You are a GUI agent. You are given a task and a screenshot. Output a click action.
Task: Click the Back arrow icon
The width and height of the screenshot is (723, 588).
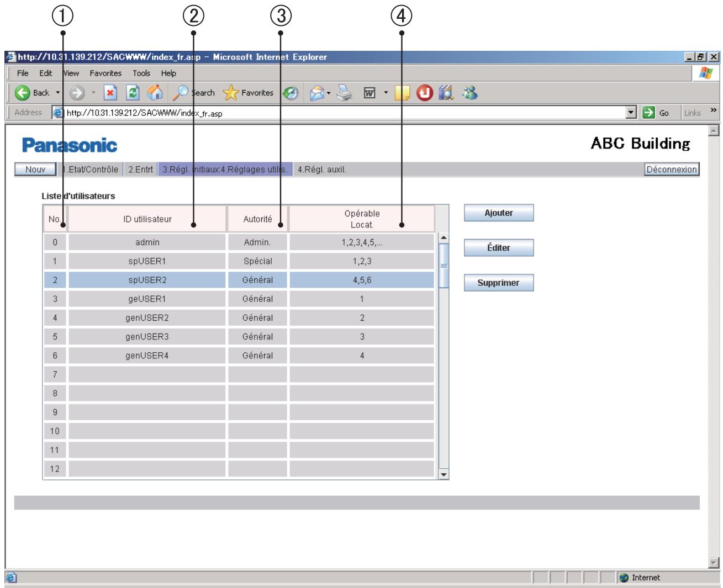pos(23,93)
